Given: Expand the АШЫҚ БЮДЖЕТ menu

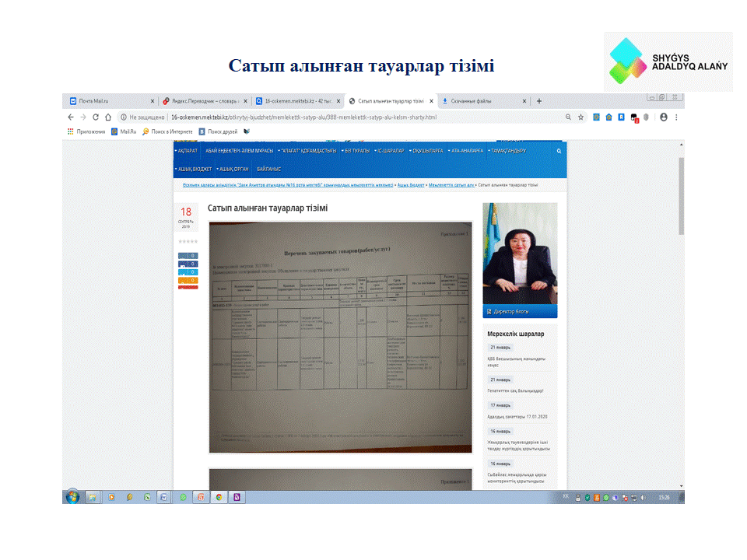Looking at the screenshot, I should [194, 169].
